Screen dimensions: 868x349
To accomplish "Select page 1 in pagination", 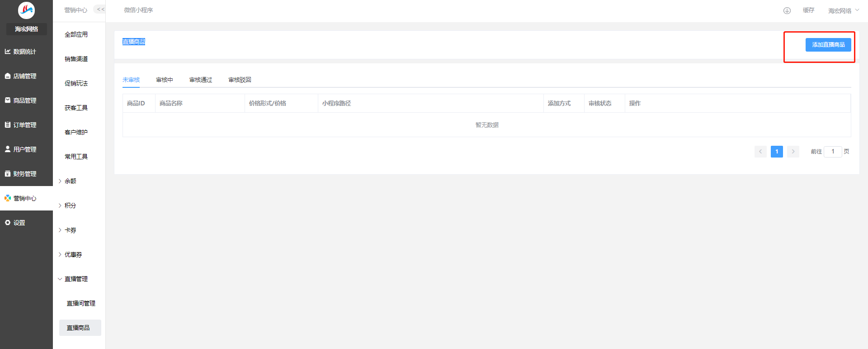I will [777, 152].
